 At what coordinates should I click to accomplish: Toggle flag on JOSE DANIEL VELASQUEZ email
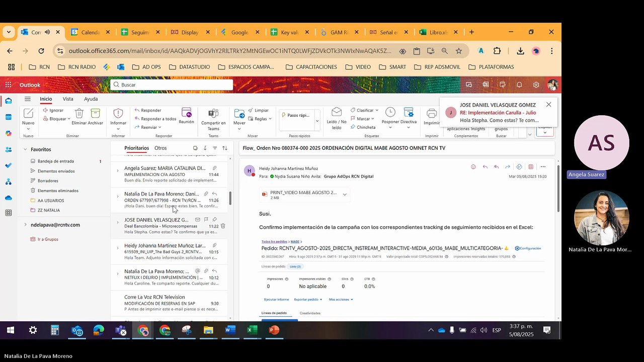(206, 220)
